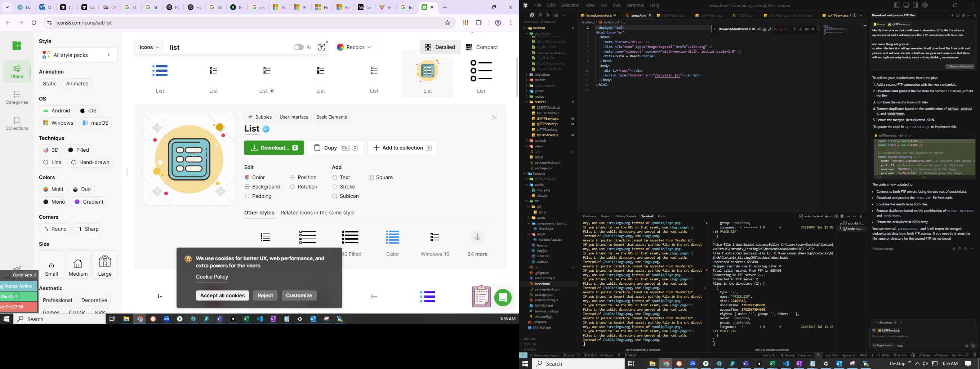Click the green Download button

click(274, 148)
